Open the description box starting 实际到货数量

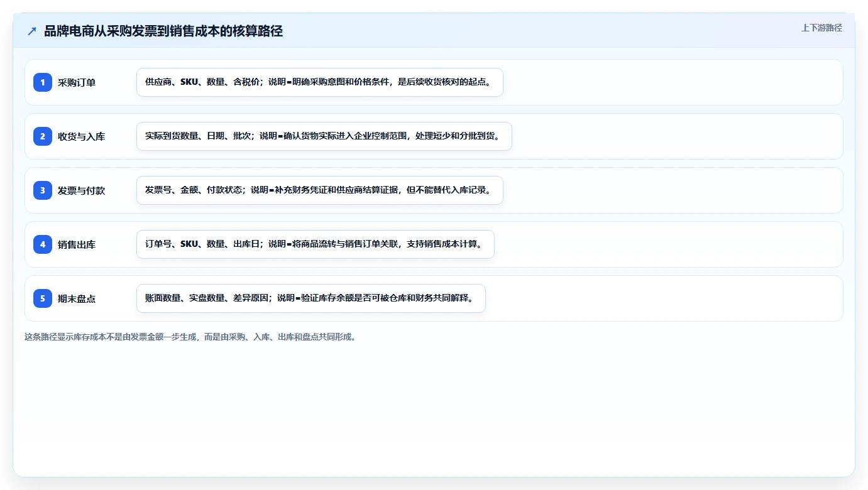[x=324, y=136]
